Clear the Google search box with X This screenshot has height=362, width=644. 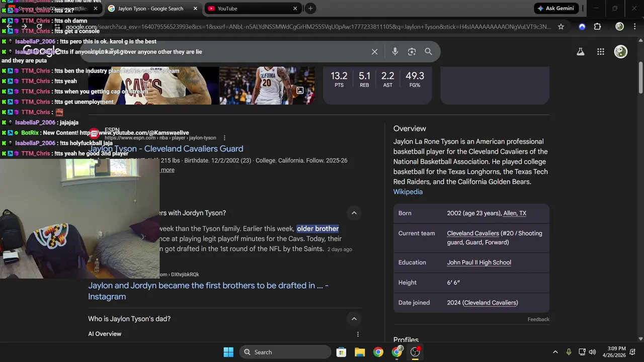click(x=374, y=52)
